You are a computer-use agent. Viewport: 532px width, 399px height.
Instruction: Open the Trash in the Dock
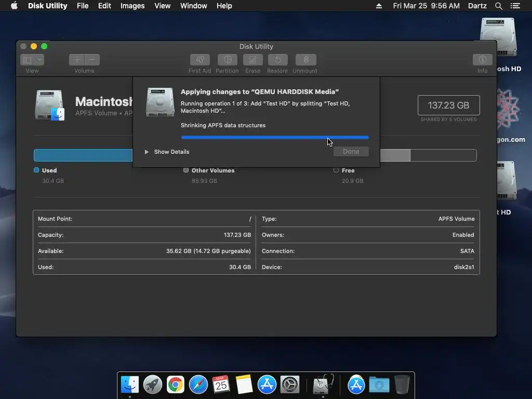point(402,385)
